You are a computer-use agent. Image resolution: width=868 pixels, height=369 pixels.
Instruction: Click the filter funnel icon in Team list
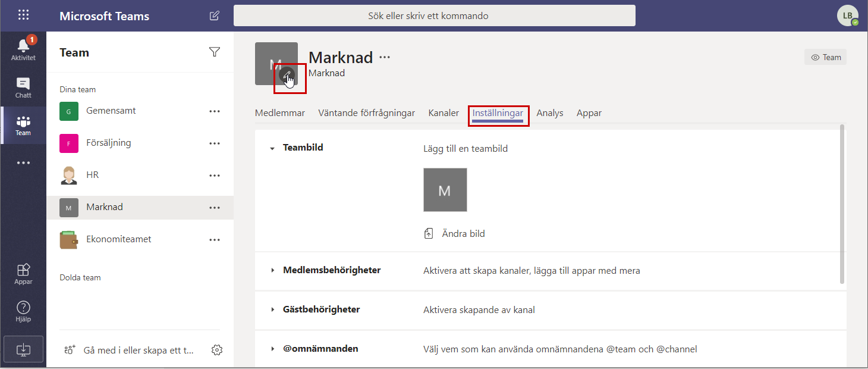tap(215, 52)
